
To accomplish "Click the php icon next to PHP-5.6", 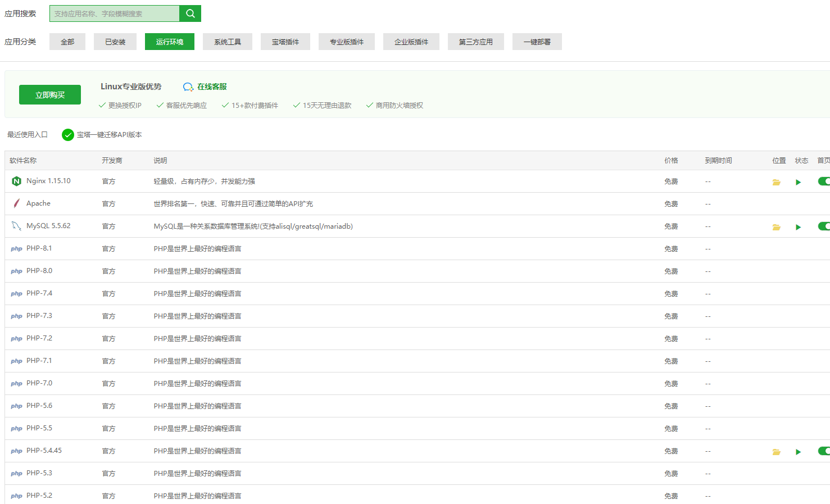I will point(16,406).
